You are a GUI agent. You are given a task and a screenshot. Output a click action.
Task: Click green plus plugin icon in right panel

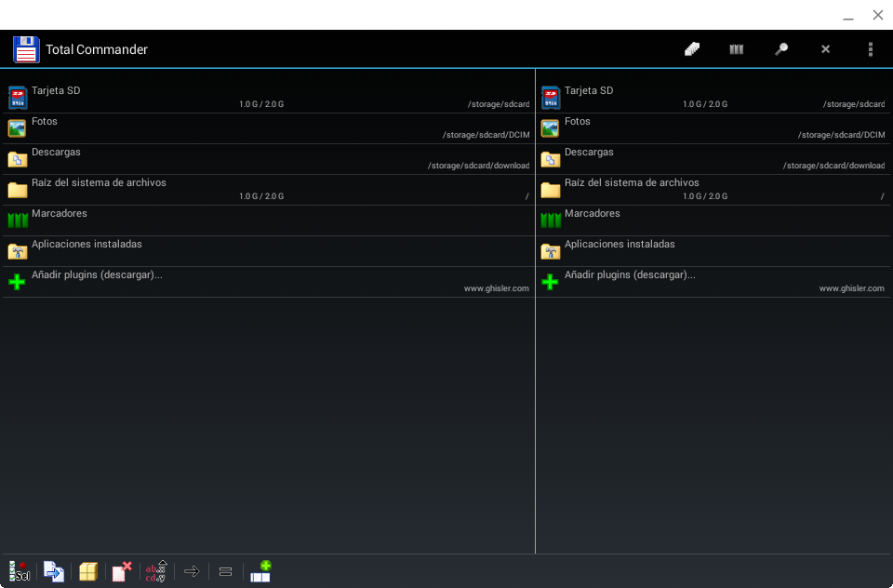pos(550,282)
